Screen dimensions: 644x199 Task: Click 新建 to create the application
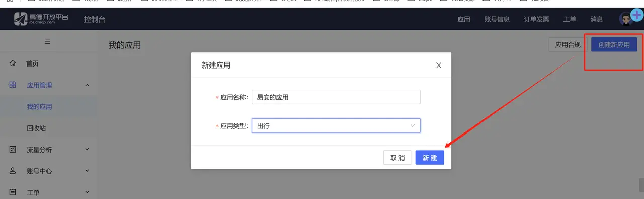[430, 158]
